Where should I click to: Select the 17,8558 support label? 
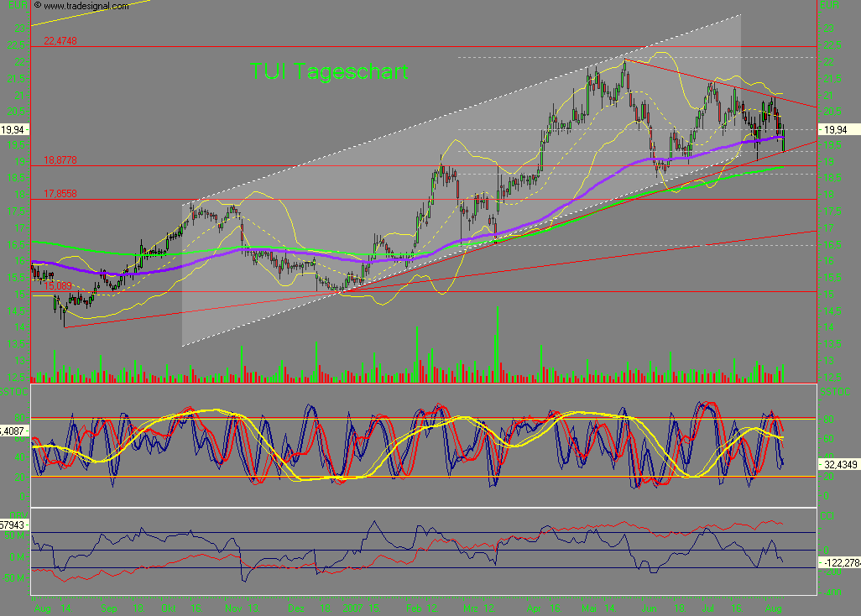60,193
